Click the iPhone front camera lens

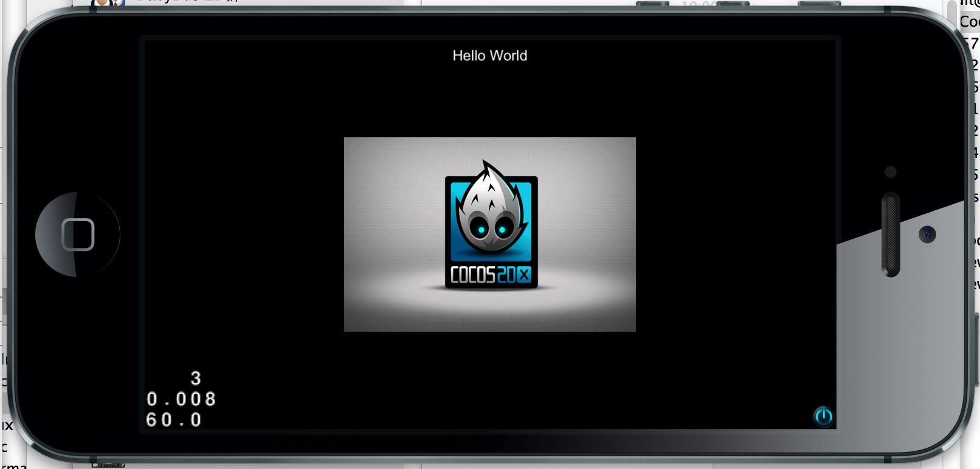pyautogui.click(x=927, y=234)
